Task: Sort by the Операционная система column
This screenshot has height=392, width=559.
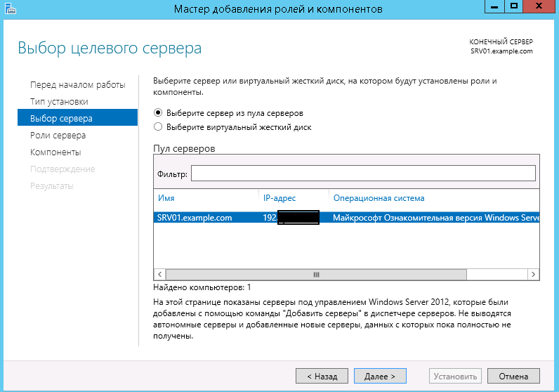Action: point(379,198)
